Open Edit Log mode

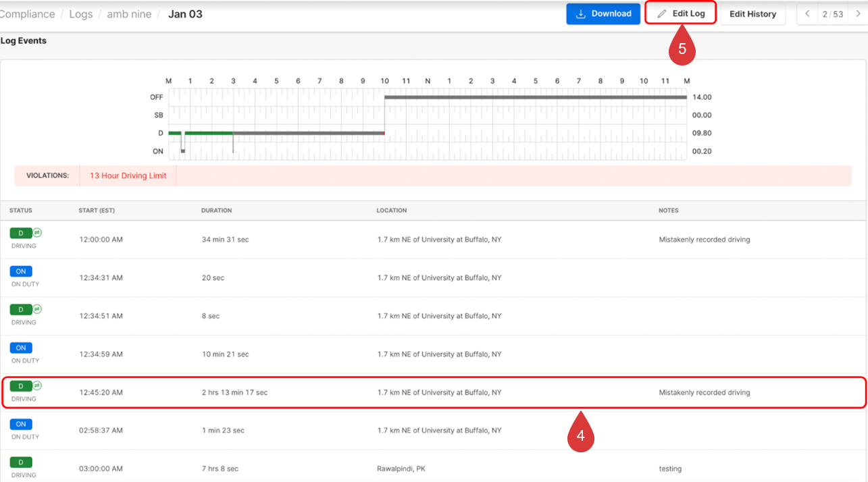point(680,14)
